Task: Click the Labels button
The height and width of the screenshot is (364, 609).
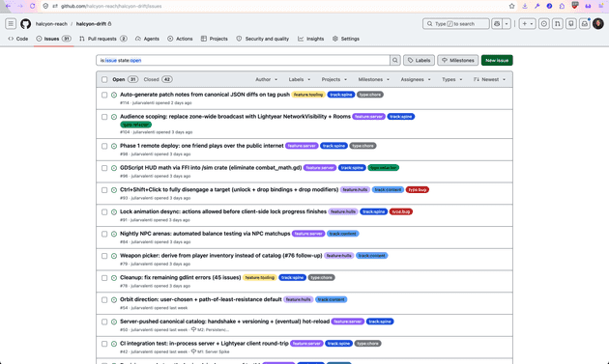Action: tap(419, 60)
